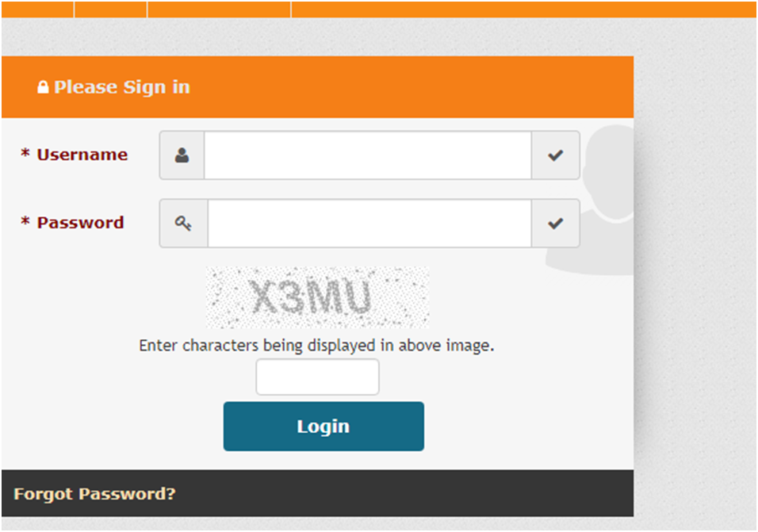
Task: Click the user silhouette icon before Username field
Action: pos(182,155)
